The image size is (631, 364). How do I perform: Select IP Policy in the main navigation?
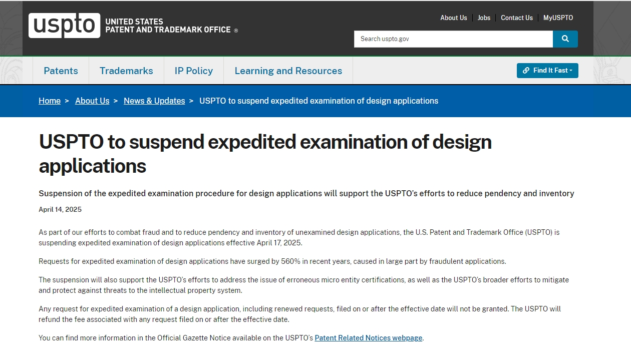193,71
